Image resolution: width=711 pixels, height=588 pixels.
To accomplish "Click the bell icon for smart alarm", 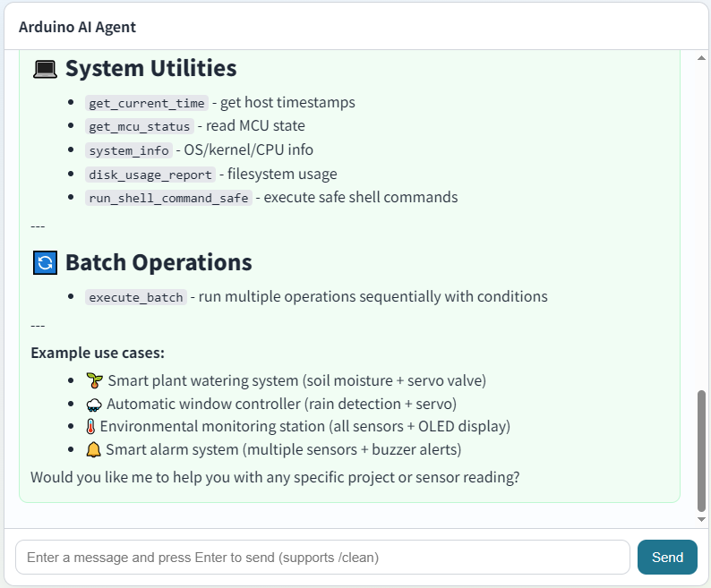I will point(93,450).
